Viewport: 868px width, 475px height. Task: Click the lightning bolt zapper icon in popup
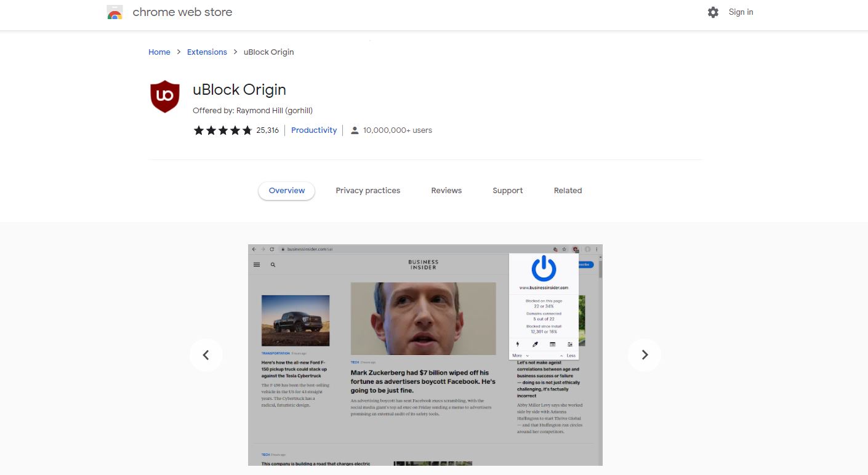click(x=517, y=344)
